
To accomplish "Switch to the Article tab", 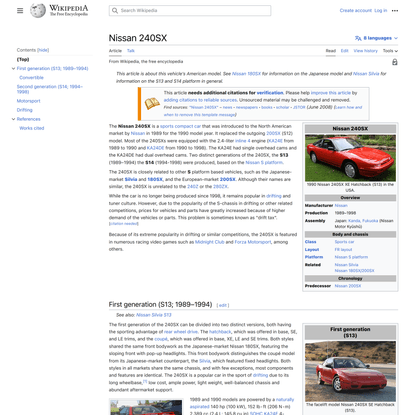I will [x=115, y=51].
